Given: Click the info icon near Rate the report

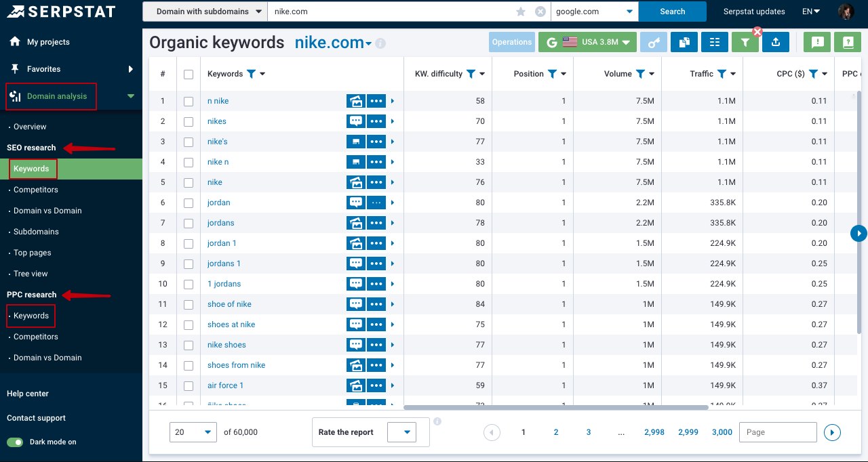Looking at the screenshot, I should click(437, 421).
